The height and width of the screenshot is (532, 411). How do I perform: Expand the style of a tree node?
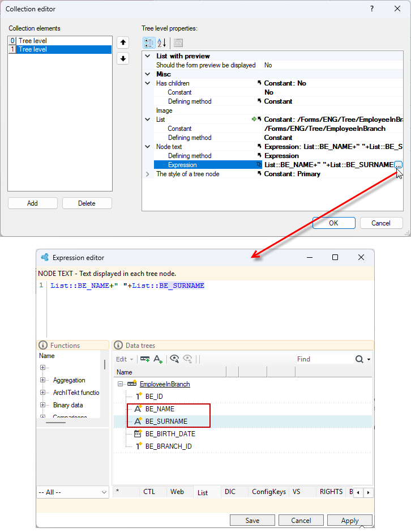click(x=148, y=174)
